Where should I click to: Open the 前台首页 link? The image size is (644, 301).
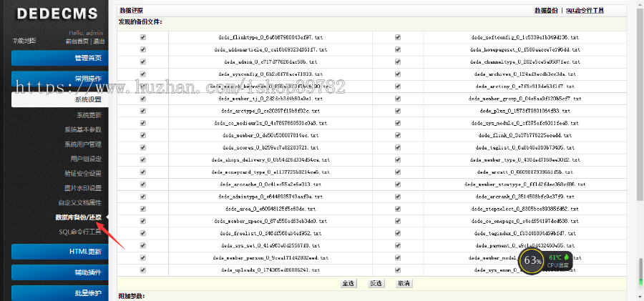pos(77,41)
